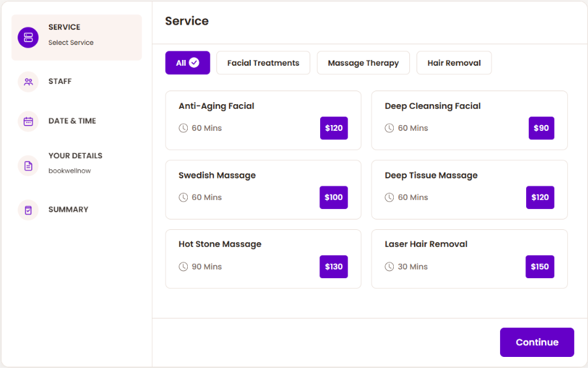Screen dimensions: 588x368
Task: Click the checkmark icon on All filter
Action: [194, 63]
